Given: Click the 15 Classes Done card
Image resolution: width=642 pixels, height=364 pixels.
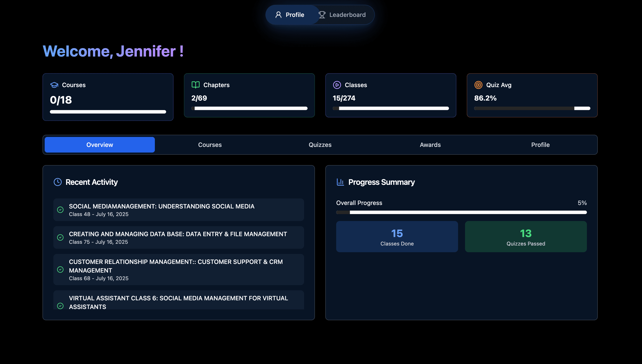Looking at the screenshot, I should (x=397, y=237).
